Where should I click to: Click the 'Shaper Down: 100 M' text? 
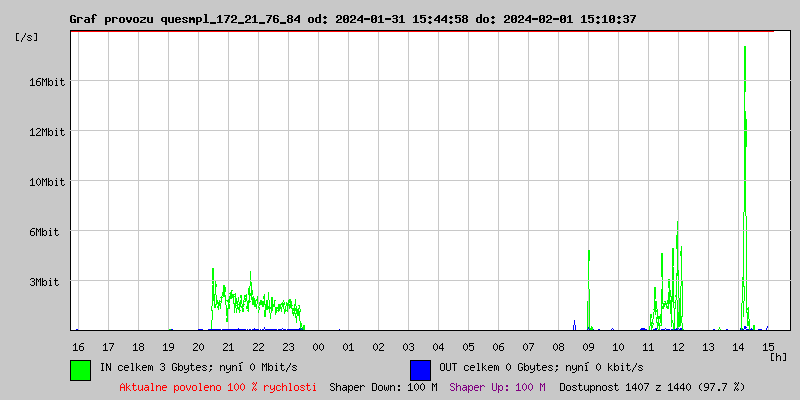(383, 386)
